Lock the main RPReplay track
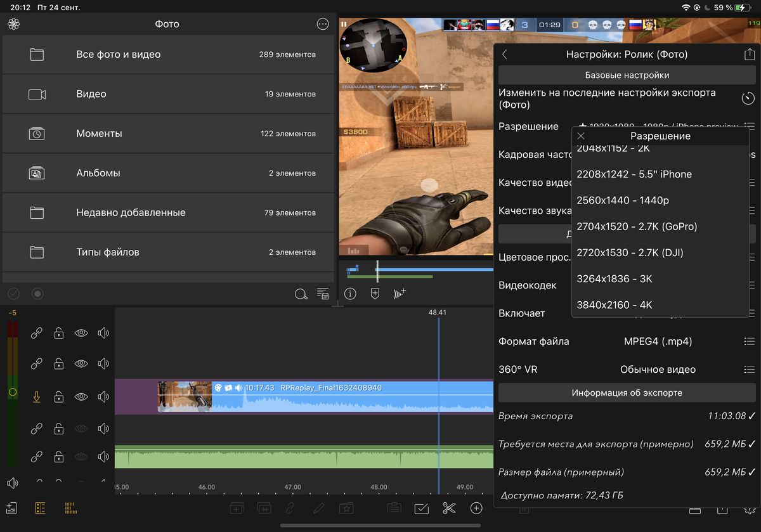The height and width of the screenshot is (532, 761). (x=59, y=397)
